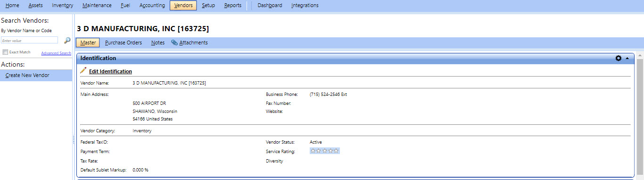
Task: Click the search magnifier icon
Action: click(67, 41)
